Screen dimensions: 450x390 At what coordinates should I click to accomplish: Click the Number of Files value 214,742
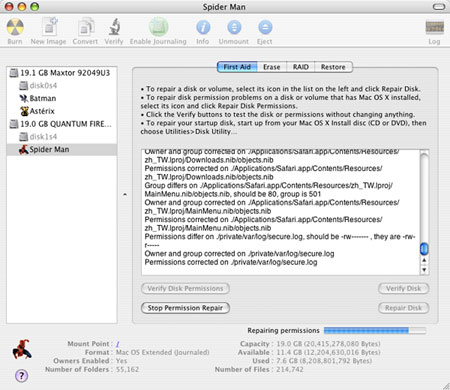(x=290, y=370)
